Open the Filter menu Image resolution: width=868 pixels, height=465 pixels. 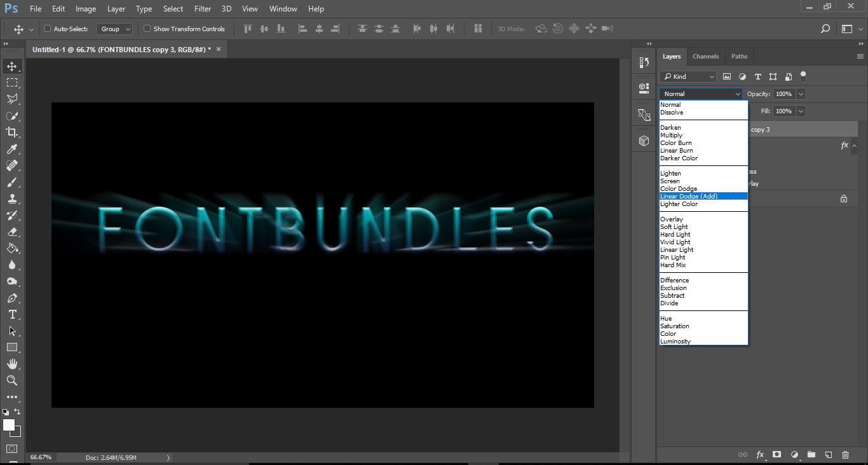coord(203,9)
